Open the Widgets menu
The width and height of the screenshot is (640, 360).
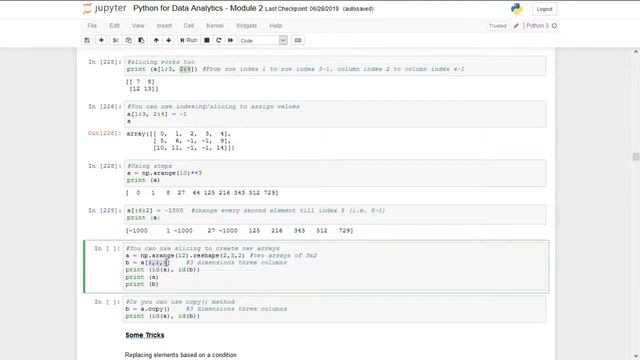click(247, 26)
